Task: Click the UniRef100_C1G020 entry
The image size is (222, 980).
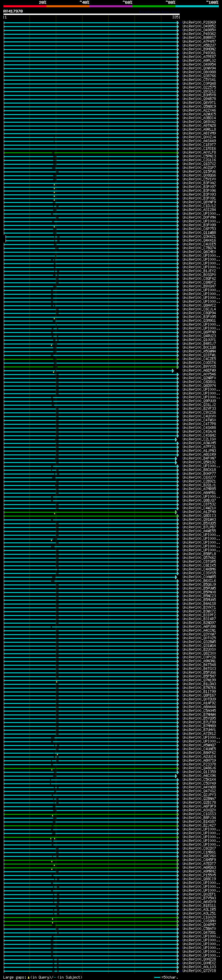Action: 199,918
